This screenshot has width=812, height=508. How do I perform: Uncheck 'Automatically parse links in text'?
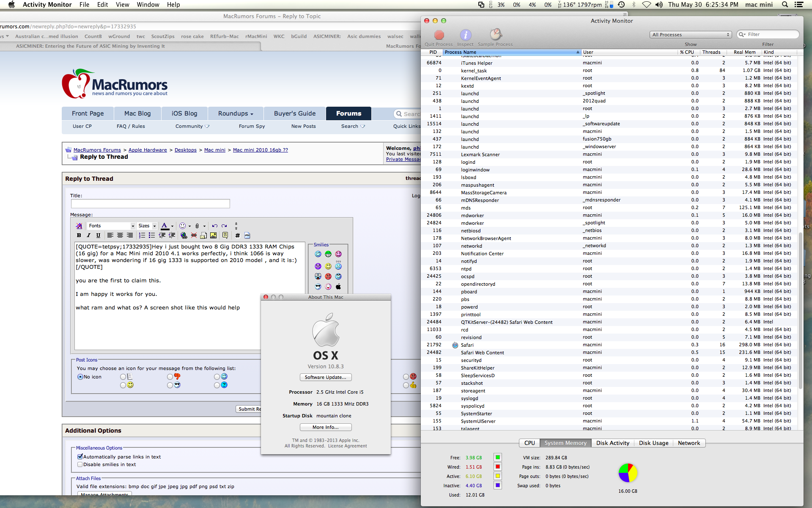pos(80,457)
